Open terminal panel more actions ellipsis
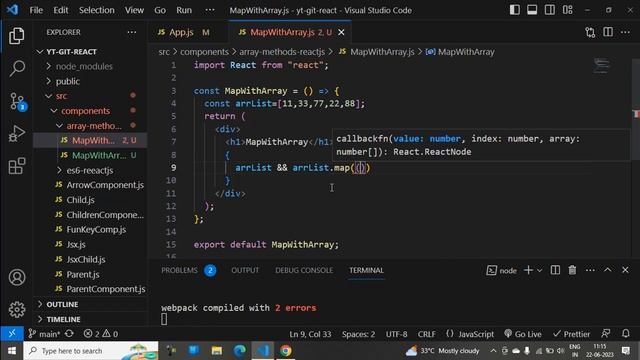This screenshot has width=640, height=360. tap(590, 270)
